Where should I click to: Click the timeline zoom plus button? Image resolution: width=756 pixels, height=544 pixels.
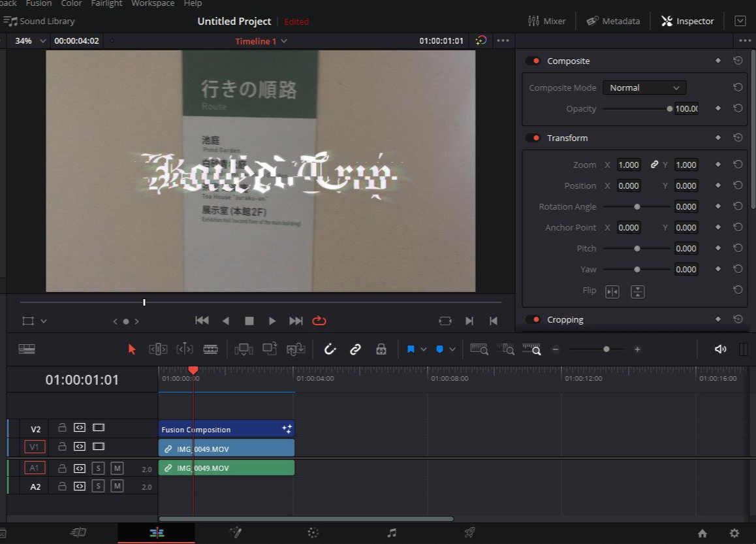tap(637, 349)
